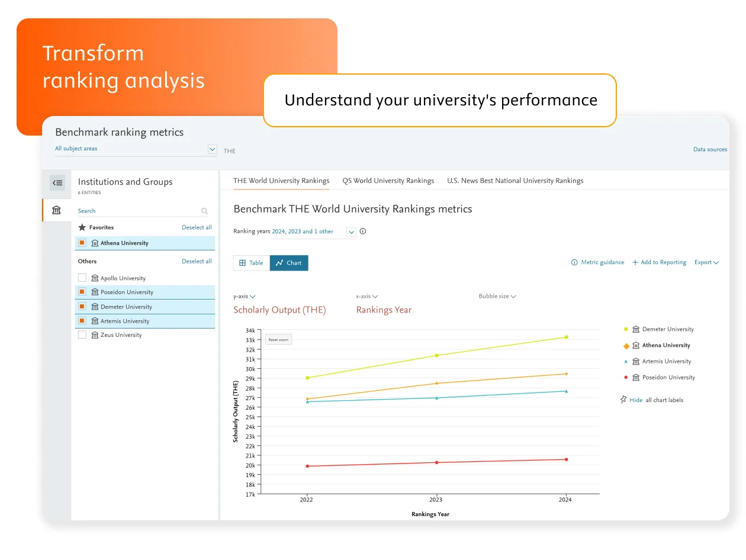
Task: Open the All subject areas dropdown
Action: (212, 149)
